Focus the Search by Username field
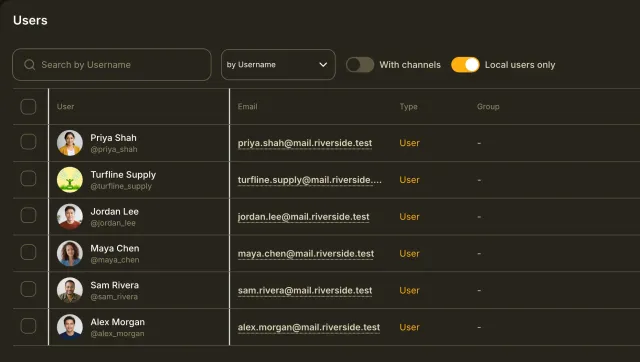The height and width of the screenshot is (362, 640). click(112, 64)
